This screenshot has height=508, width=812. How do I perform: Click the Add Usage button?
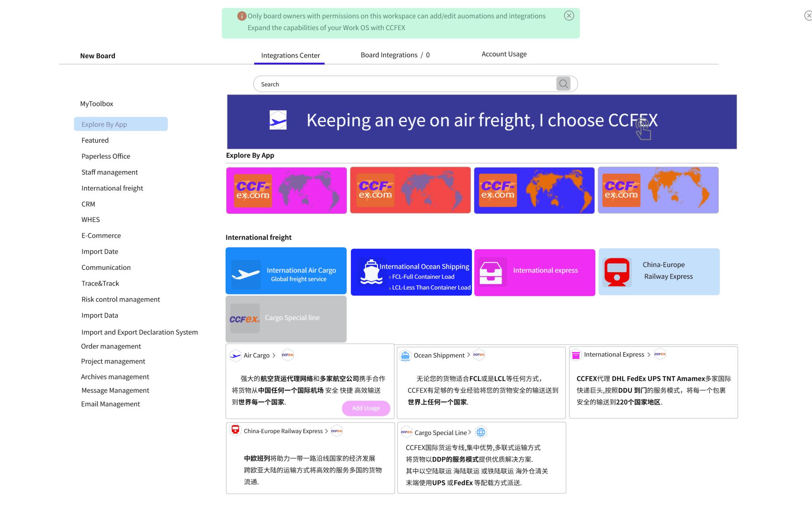click(366, 408)
